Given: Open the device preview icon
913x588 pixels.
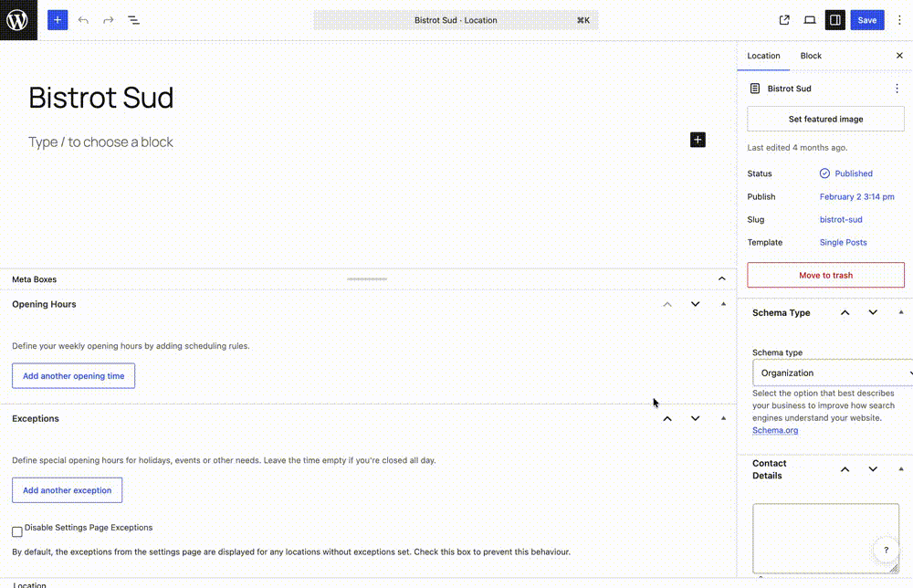Looking at the screenshot, I should (x=809, y=20).
